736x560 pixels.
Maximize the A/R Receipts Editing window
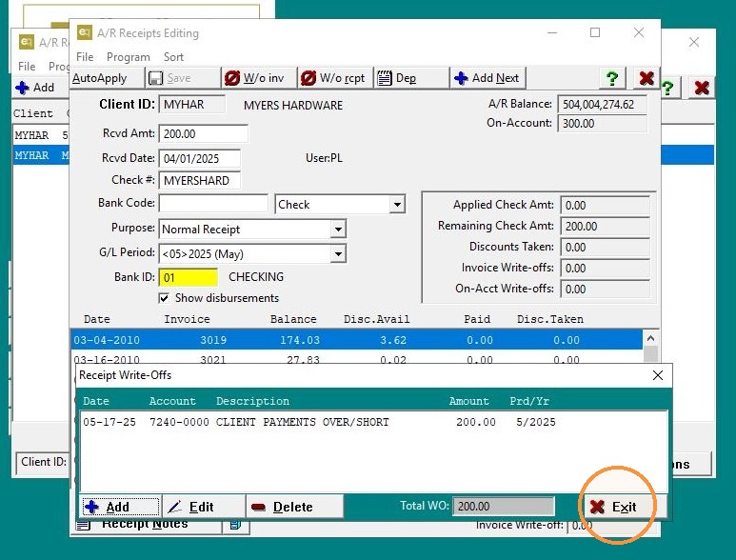pyautogui.click(x=595, y=32)
